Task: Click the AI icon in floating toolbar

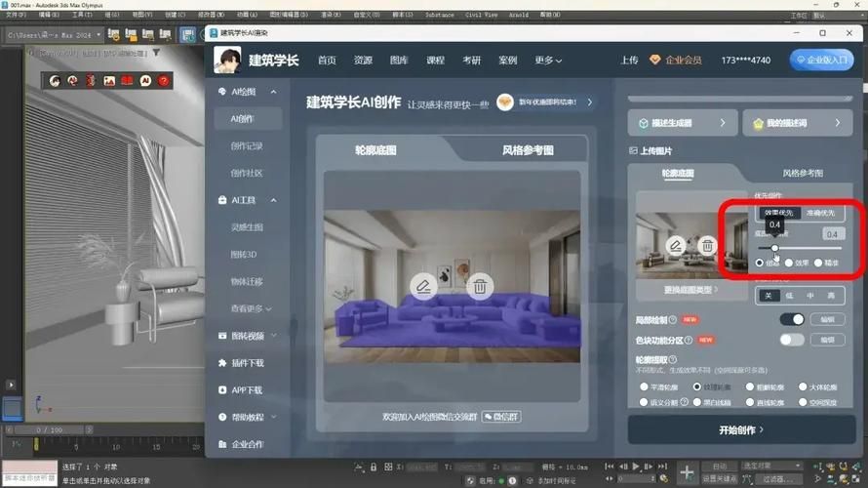Action: tap(145, 81)
